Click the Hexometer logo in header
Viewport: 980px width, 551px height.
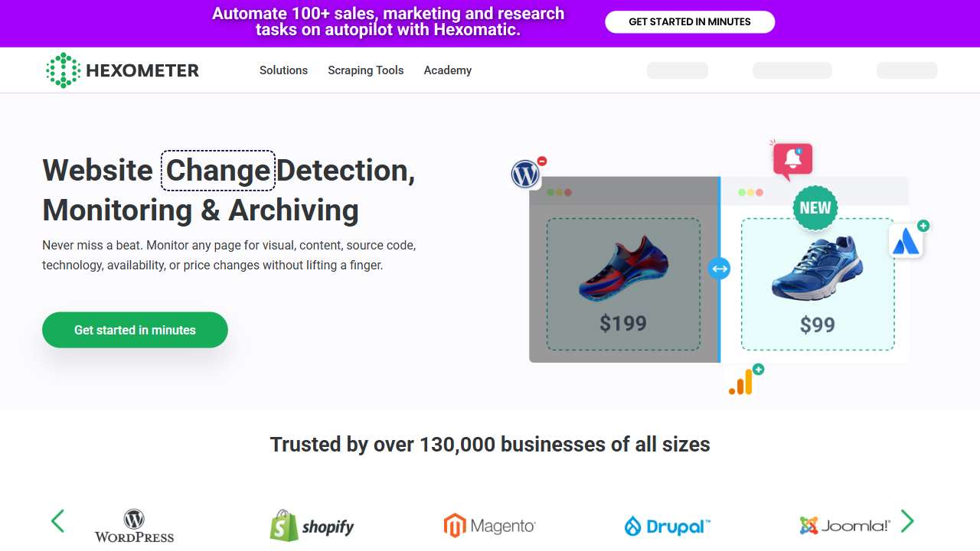pyautogui.click(x=122, y=70)
